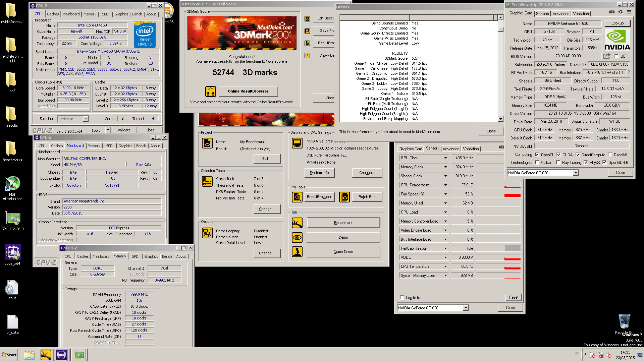Switch to SPD tab in top CPU-Z window

[105, 14]
